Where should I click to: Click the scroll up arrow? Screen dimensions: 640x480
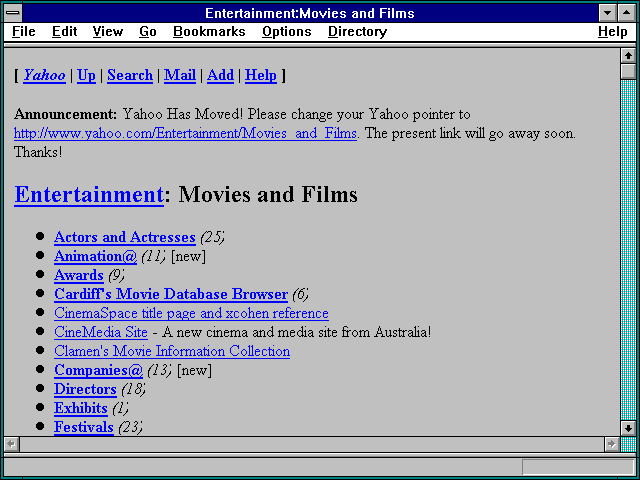click(x=628, y=56)
